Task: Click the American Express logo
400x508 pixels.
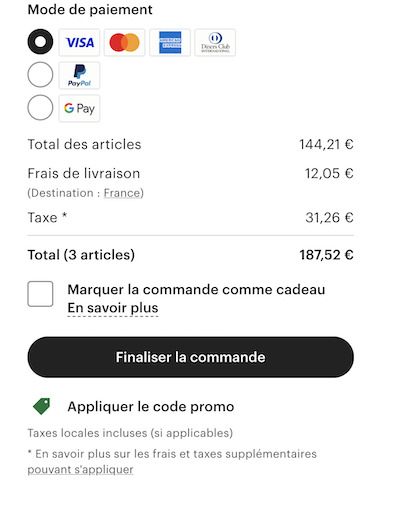Action: click(170, 42)
